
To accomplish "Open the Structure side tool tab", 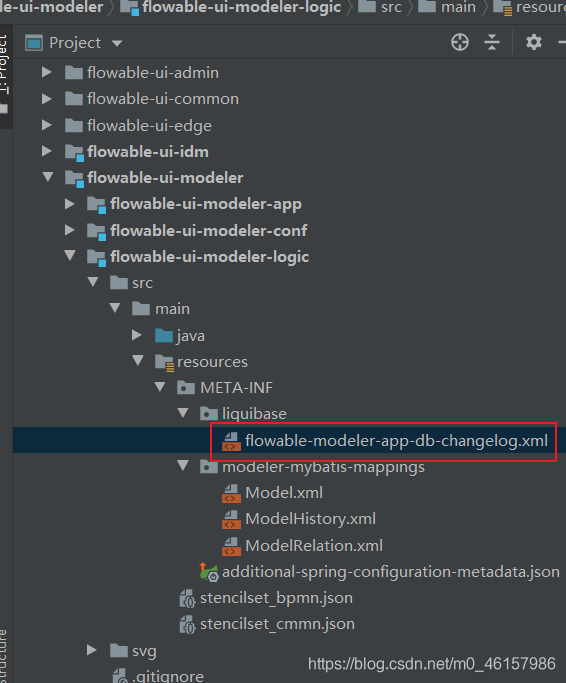I will click(4, 656).
